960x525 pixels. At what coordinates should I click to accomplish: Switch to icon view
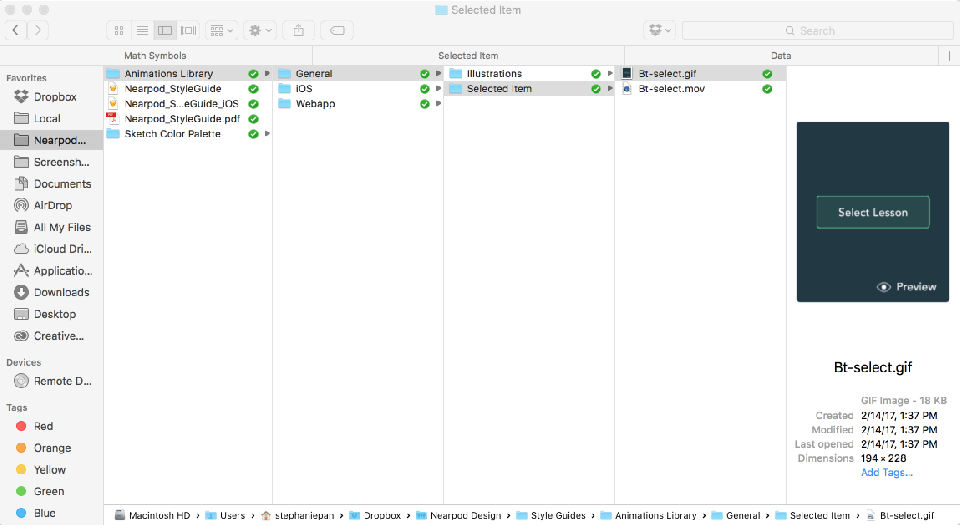click(119, 31)
